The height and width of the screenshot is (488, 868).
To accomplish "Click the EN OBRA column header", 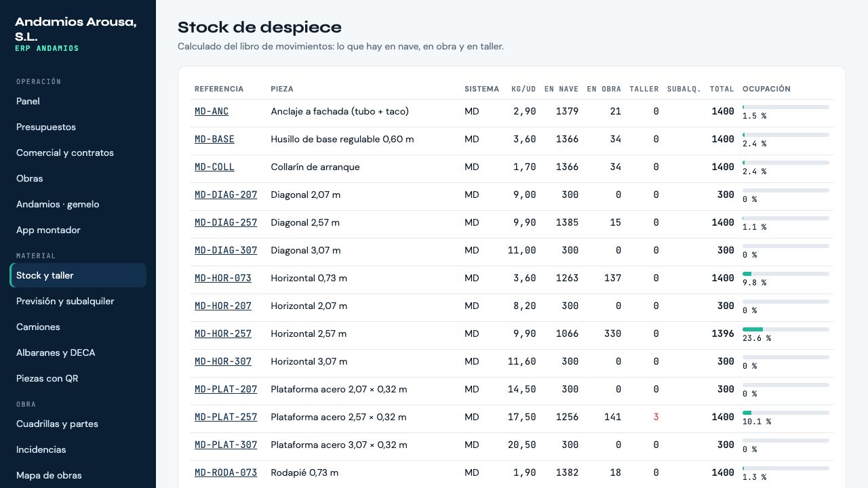I will 604,89.
